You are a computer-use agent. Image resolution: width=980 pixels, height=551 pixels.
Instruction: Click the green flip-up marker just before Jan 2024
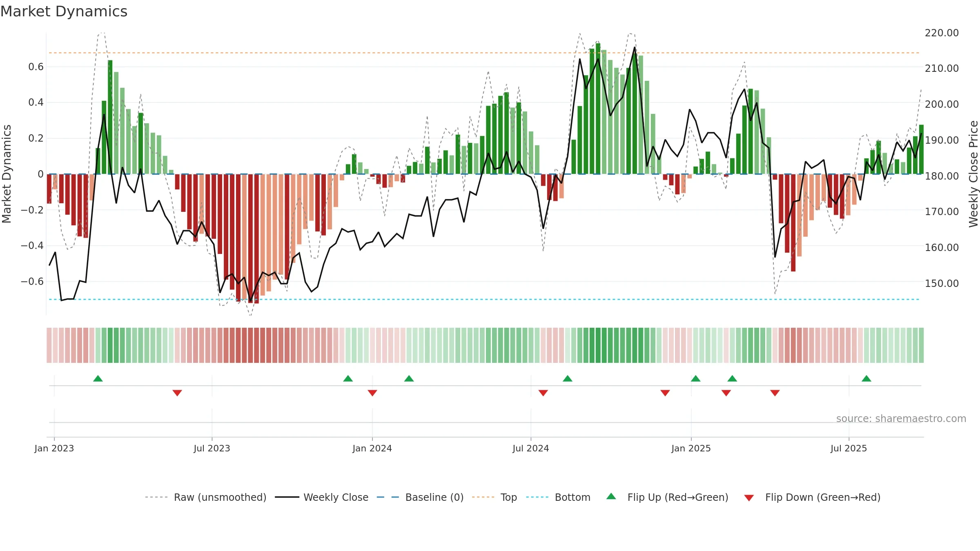pyautogui.click(x=348, y=378)
